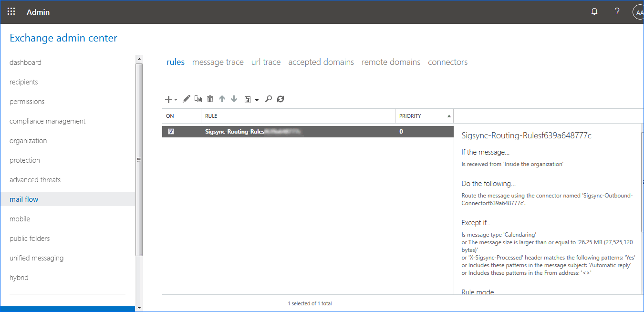Open the reports icon dropdown menu
Screen dimensions: 644x312
[251, 99]
